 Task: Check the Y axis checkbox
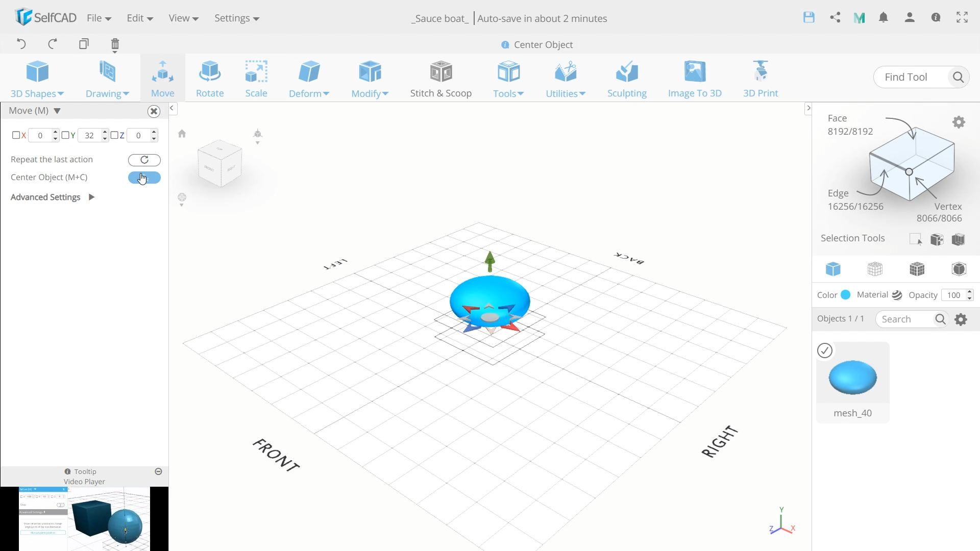click(65, 135)
